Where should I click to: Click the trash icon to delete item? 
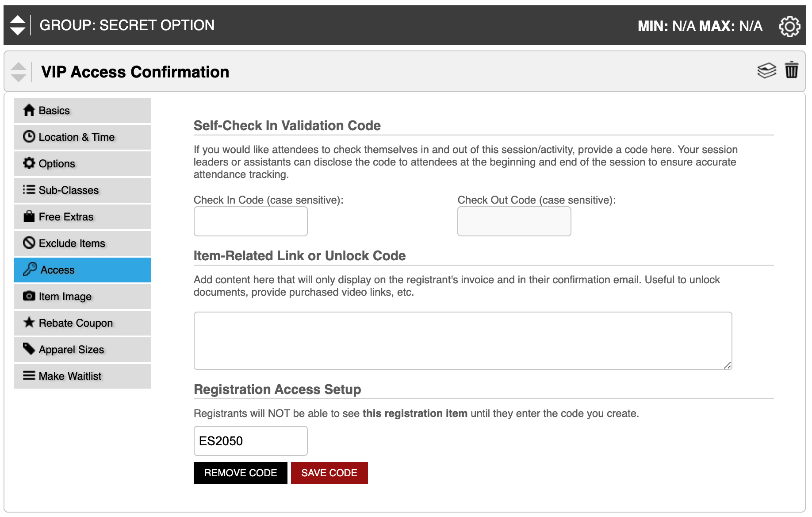pyautogui.click(x=792, y=70)
